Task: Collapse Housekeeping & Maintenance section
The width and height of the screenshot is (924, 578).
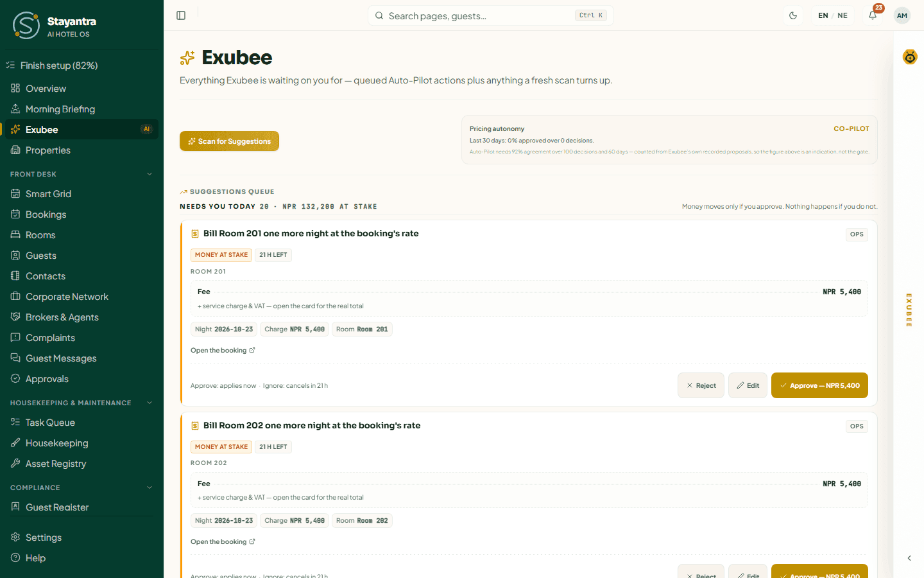Action: 150,403
